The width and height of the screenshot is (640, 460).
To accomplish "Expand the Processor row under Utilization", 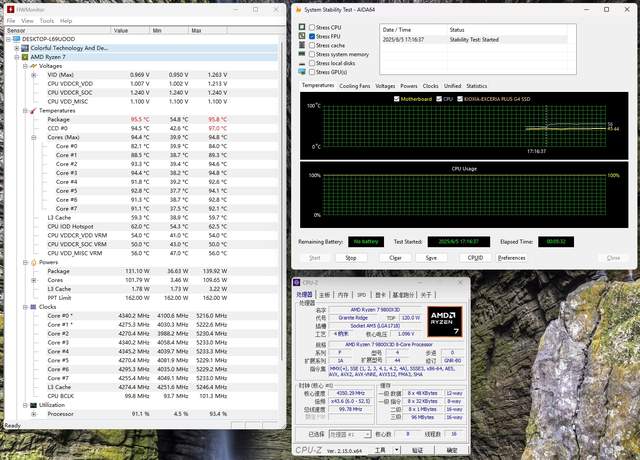I will 34,414.
